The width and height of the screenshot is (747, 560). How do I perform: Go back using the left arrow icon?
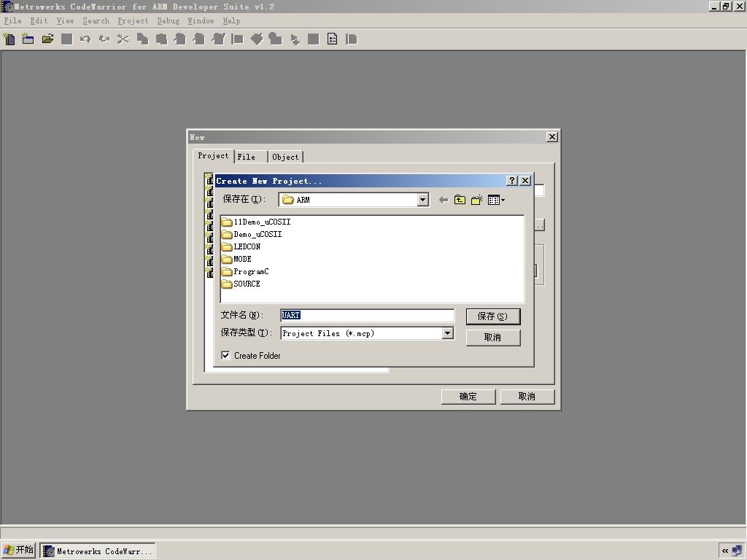click(443, 200)
